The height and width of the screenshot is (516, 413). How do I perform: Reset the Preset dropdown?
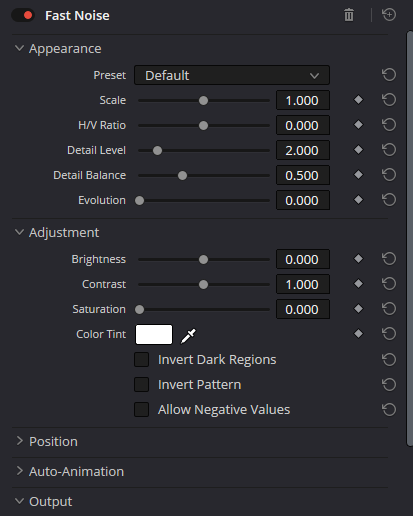[x=389, y=75]
